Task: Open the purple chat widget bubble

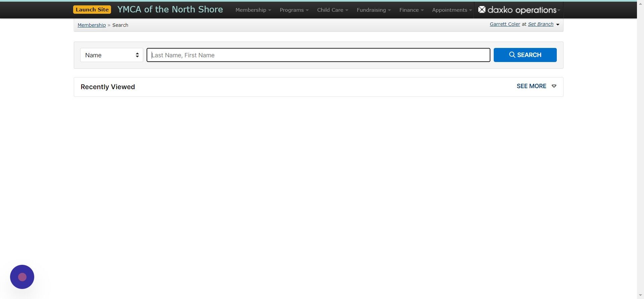Action: (x=22, y=277)
